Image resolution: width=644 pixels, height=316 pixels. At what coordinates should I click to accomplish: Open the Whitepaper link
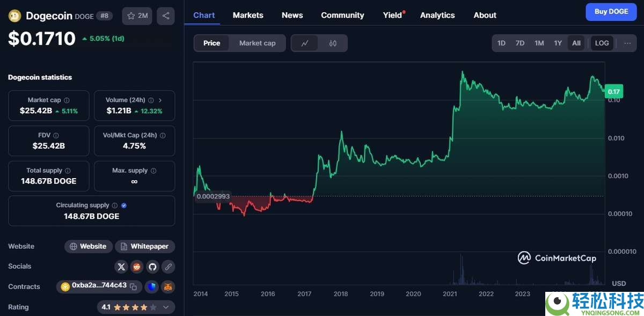pyautogui.click(x=145, y=246)
